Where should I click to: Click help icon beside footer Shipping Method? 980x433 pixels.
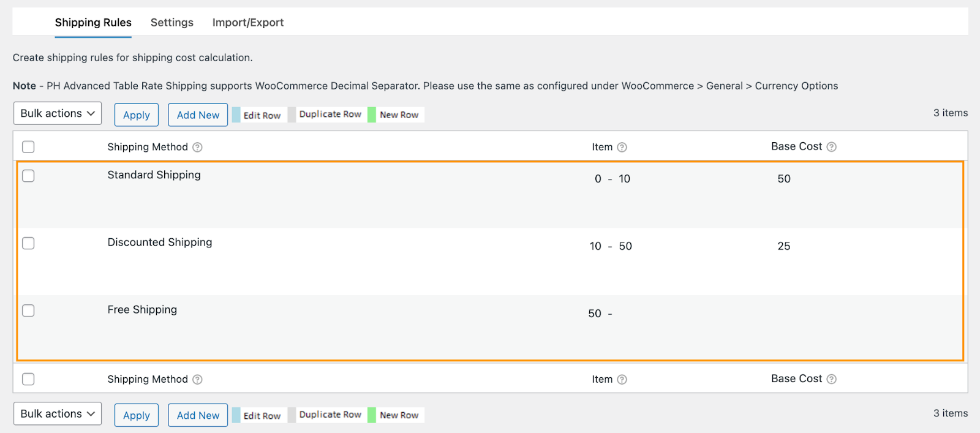pos(197,379)
